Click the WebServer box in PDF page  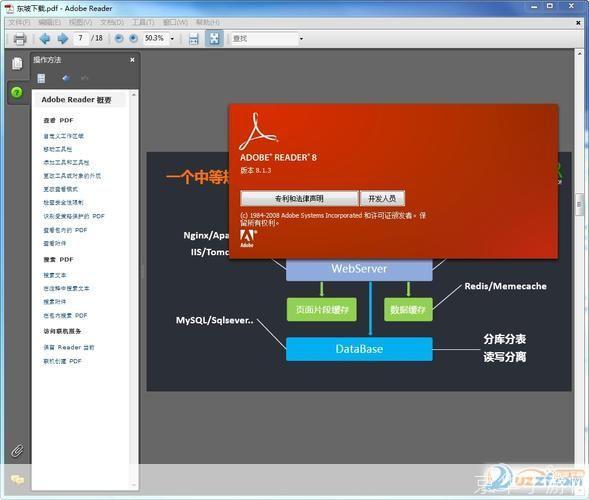(x=359, y=270)
